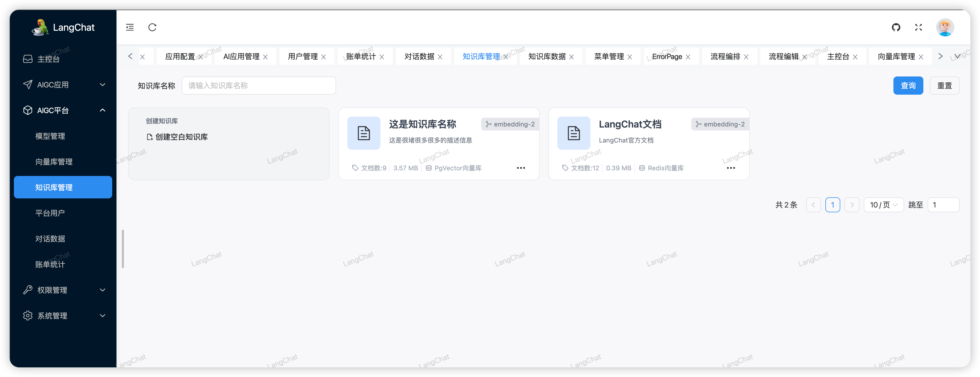Focus the 知识库名称 search input

[259, 86]
